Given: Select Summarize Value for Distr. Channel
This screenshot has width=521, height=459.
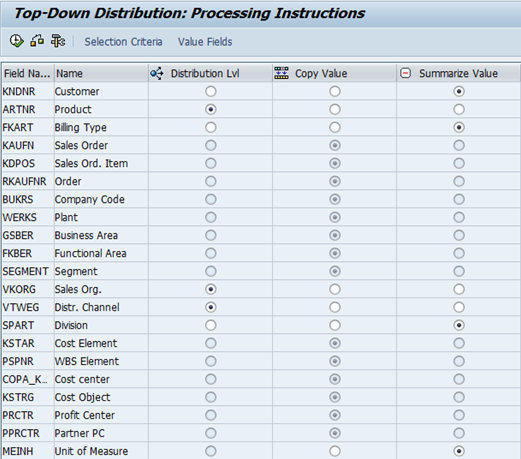Looking at the screenshot, I should 459,307.
